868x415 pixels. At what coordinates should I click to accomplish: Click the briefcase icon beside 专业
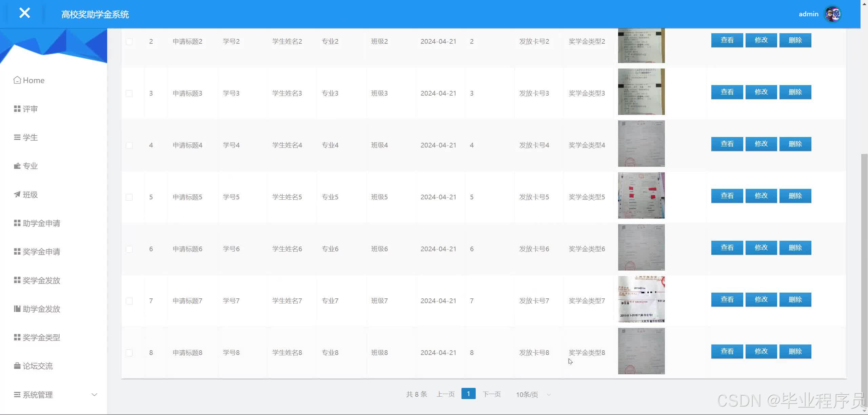coord(17,166)
